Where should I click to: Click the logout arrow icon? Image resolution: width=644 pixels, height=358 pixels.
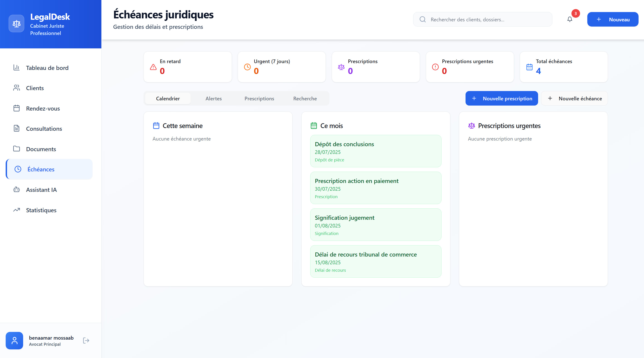(x=86, y=341)
